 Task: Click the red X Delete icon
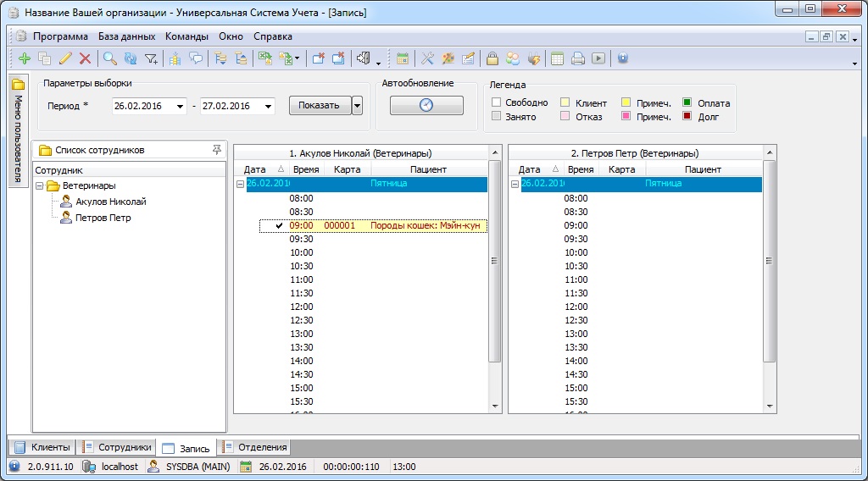pyautogui.click(x=85, y=58)
